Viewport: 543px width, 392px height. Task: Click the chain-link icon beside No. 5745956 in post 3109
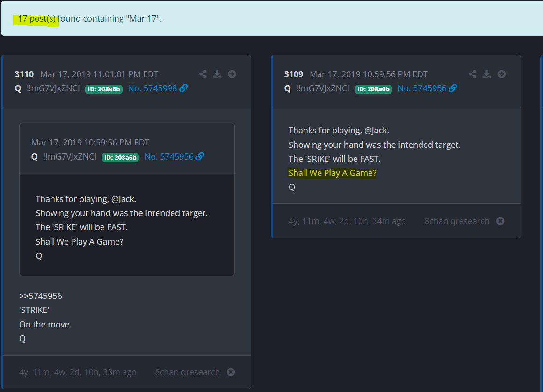453,88
